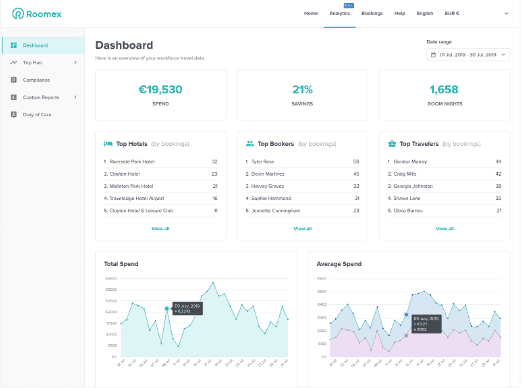The height and width of the screenshot is (388, 522).
Task: Click the Average Spend chart title
Action: (339, 264)
